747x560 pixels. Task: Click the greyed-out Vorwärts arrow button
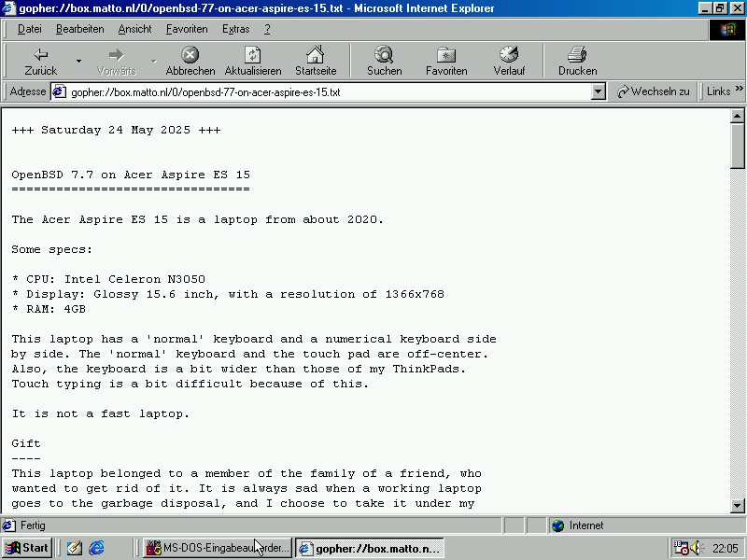pos(116,61)
